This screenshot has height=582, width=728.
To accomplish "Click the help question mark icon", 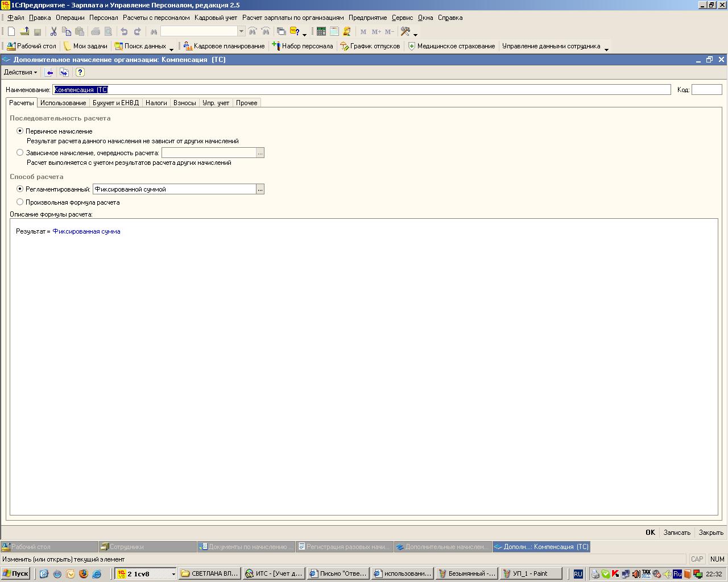I will coord(80,72).
